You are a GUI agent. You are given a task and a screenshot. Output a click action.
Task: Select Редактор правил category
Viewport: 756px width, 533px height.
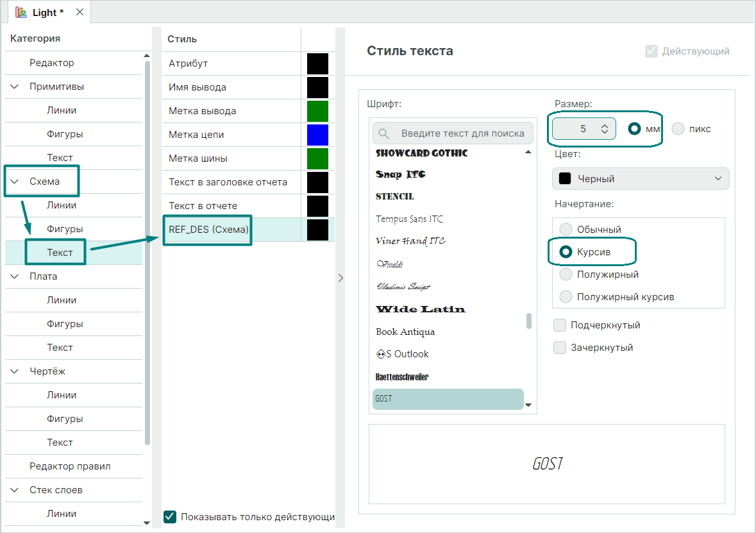click(x=70, y=466)
